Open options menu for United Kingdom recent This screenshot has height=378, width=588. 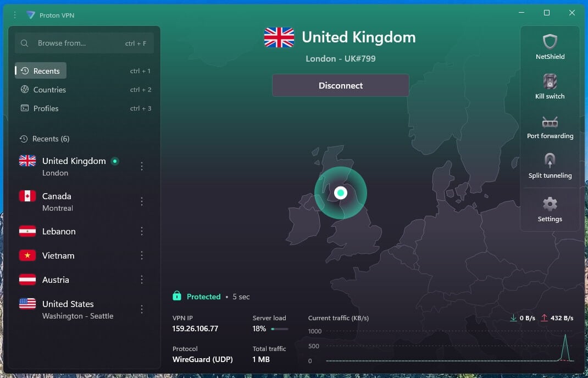point(142,166)
